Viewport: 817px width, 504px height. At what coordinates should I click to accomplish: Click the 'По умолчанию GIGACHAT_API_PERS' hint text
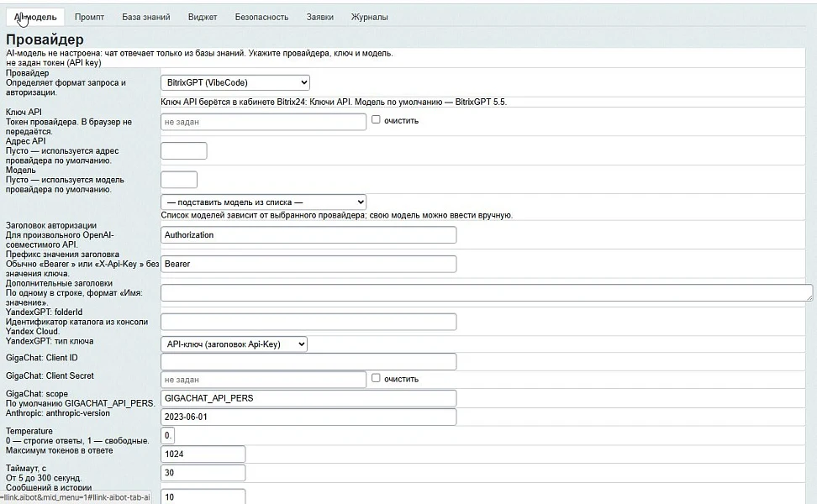click(x=80, y=403)
